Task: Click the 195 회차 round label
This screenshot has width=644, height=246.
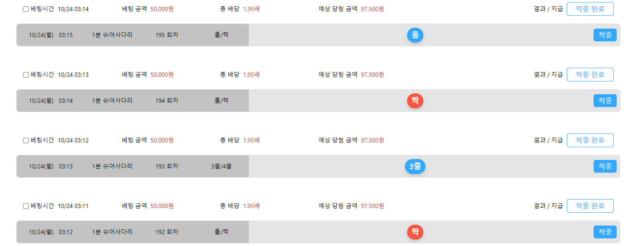Action: click(x=167, y=35)
